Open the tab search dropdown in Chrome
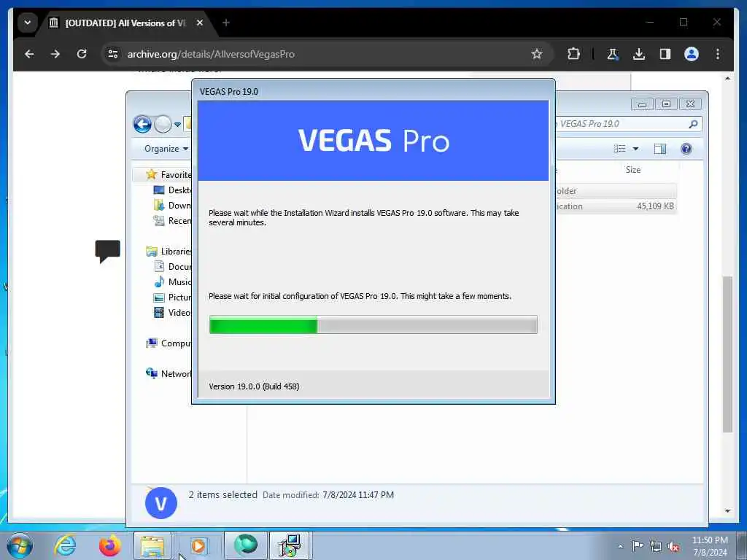The image size is (747, 560). point(28,23)
